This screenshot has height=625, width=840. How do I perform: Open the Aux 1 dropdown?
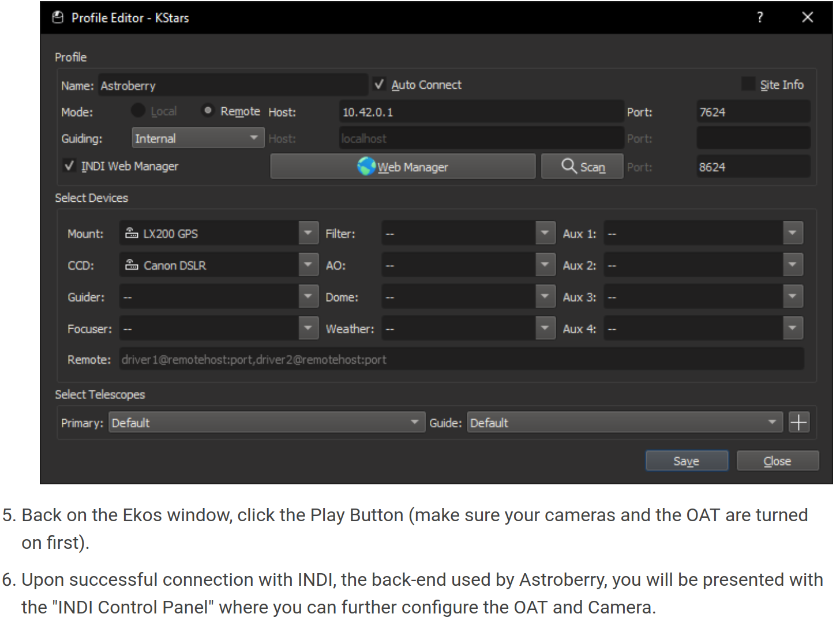pos(793,233)
